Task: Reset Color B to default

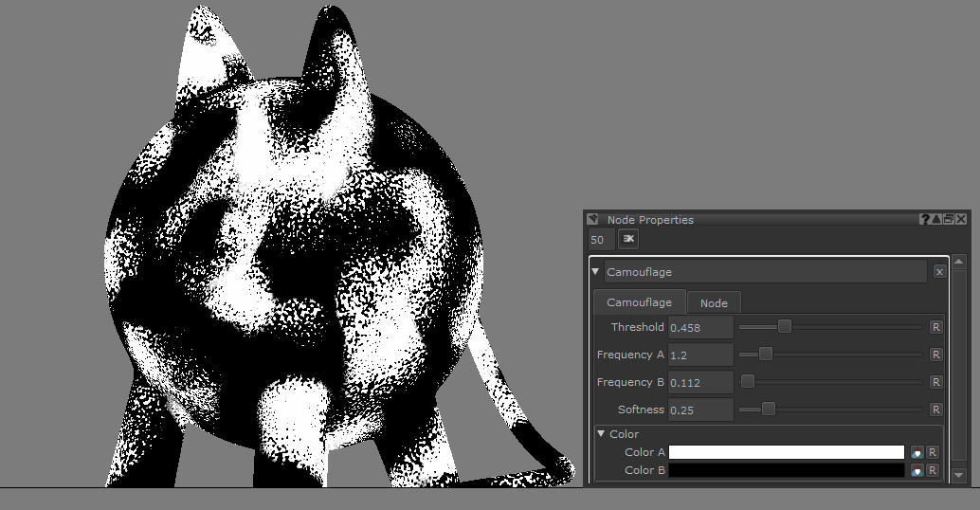Action: (933, 470)
